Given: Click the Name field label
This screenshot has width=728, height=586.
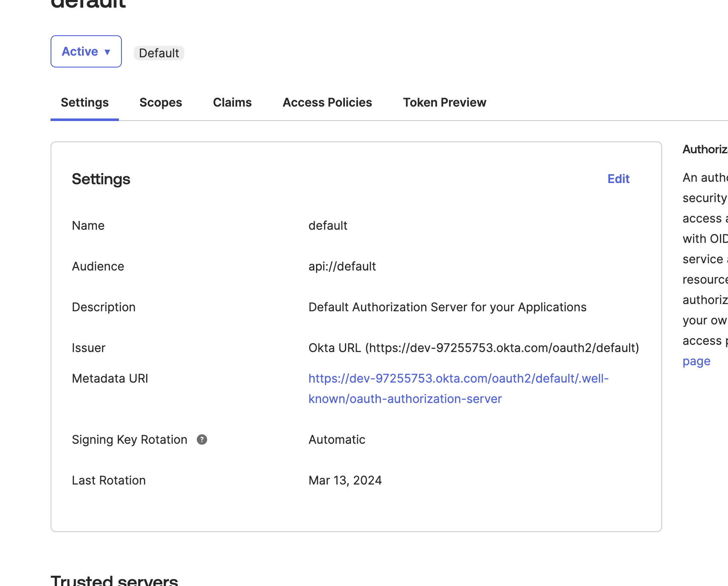Looking at the screenshot, I should (x=88, y=225).
